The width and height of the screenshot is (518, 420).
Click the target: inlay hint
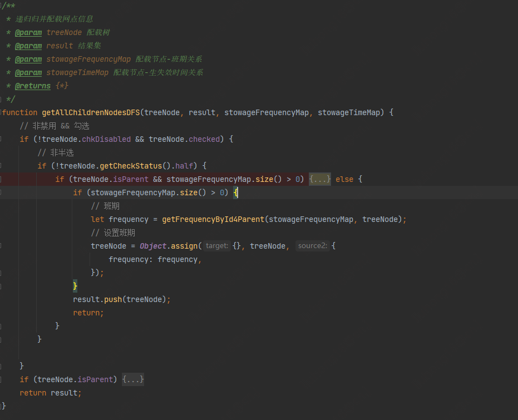pos(217,246)
